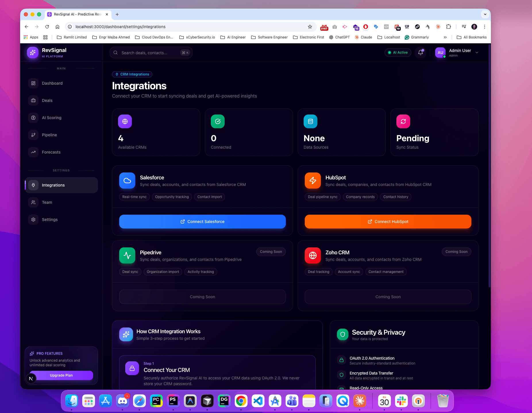Select the Dashboard icon in the sidebar
The image size is (532, 413).
(33, 83)
